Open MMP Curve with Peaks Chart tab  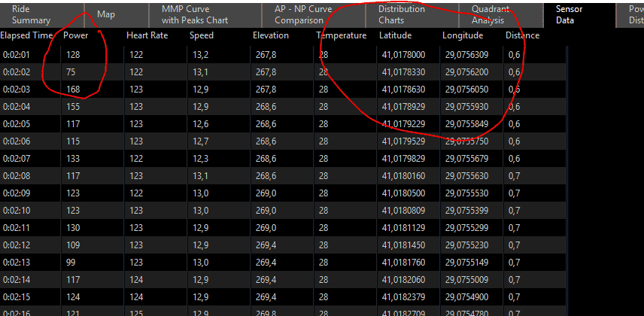194,14
